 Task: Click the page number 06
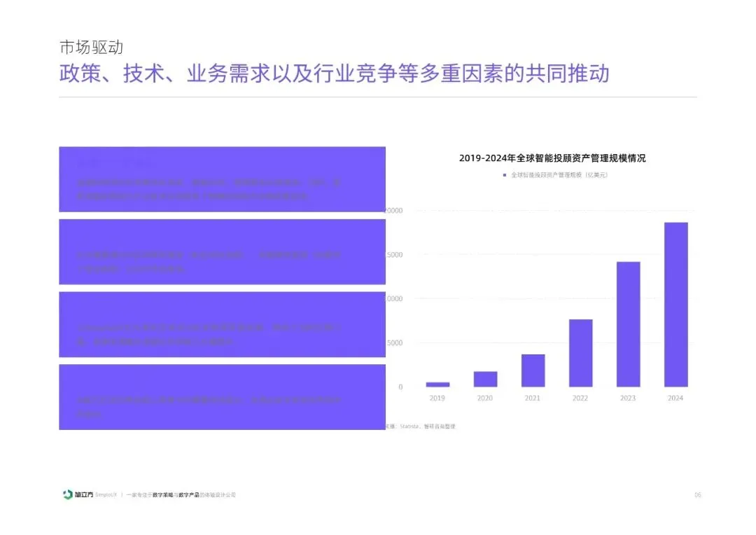click(698, 495)
